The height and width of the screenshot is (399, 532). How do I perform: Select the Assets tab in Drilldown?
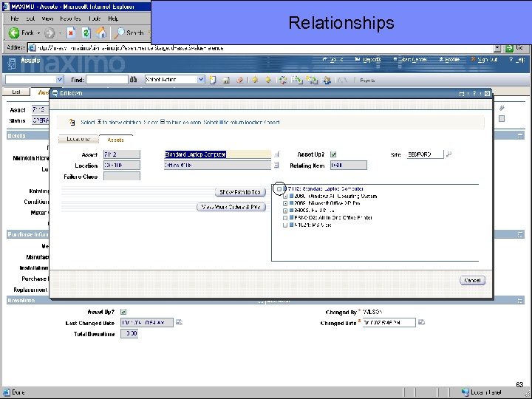coord(116,140)
